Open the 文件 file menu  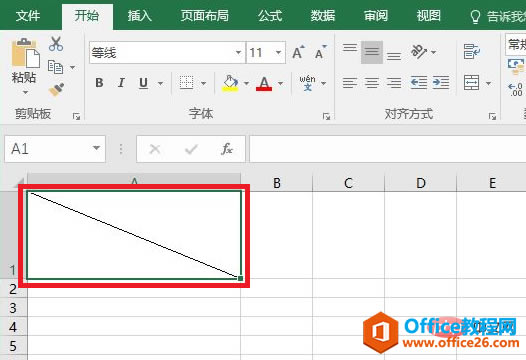tap(28, 16)
